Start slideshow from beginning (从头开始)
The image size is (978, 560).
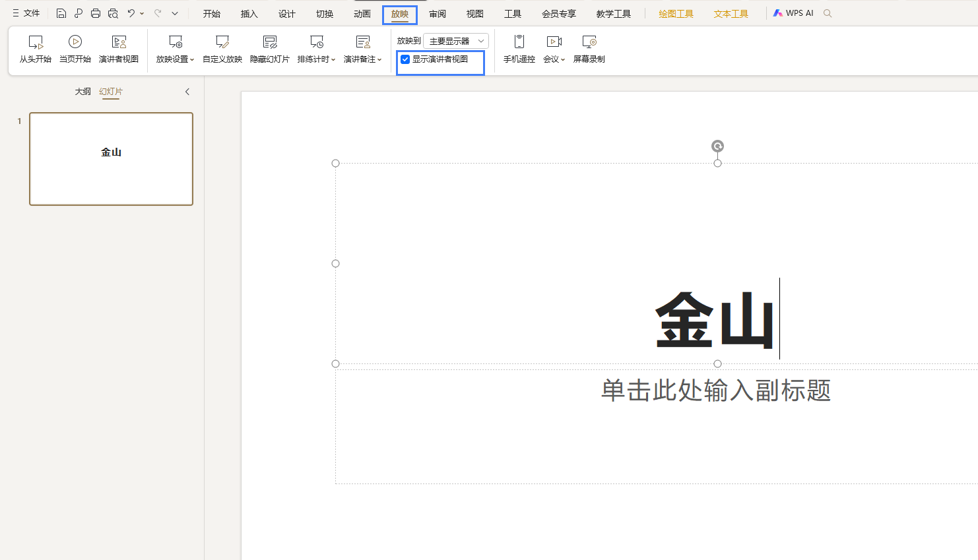[35, 49]
